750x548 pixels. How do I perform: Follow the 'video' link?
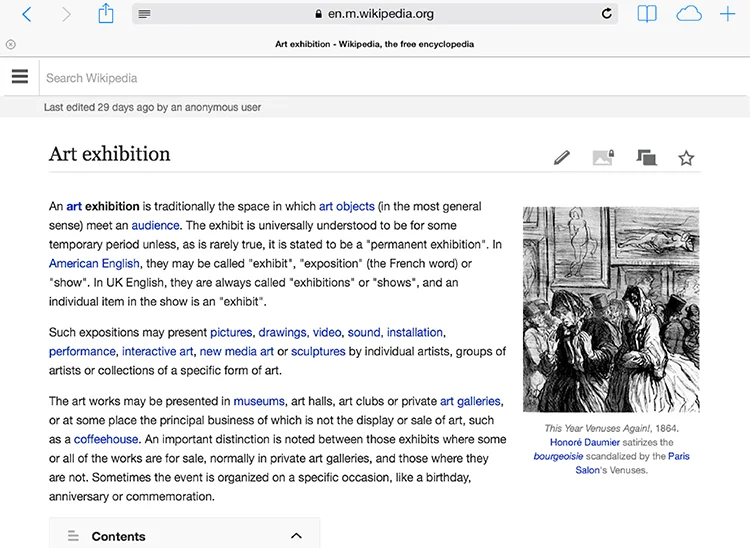pos(327,332)
